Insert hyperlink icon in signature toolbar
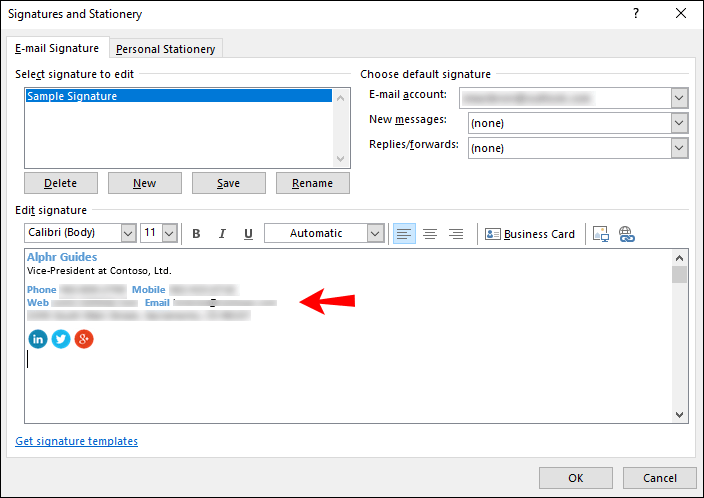The width and height of the screenshot is (704, 498). click(x=627, y=234)
